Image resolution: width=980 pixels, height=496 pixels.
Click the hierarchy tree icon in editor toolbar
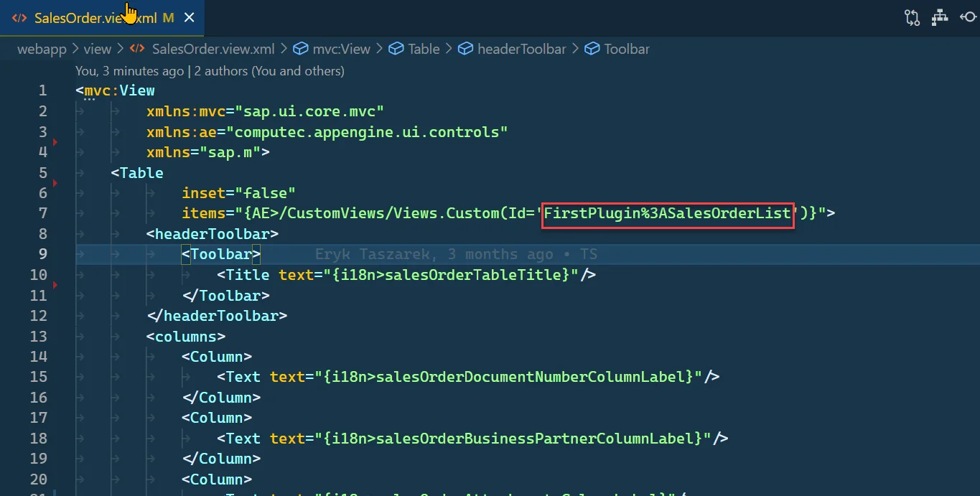(x=940, y=18)
